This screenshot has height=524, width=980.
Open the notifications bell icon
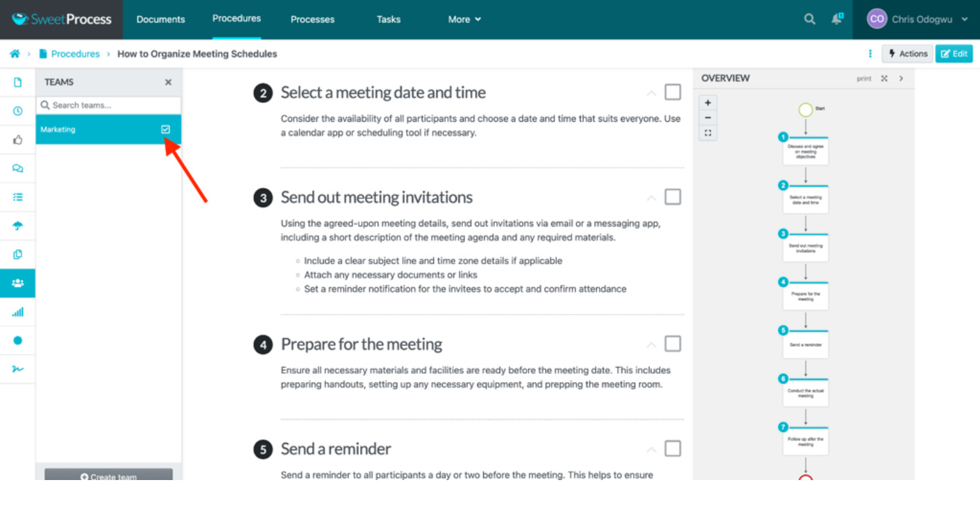pos(837,19)
